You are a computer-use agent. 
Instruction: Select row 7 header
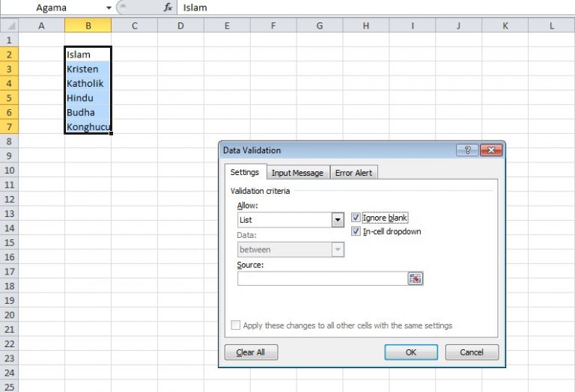click(9, 126)
